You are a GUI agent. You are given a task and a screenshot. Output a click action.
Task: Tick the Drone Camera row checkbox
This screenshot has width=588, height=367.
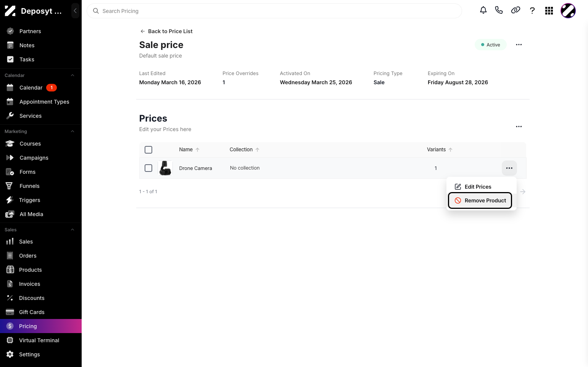click(x=148, y=168)
